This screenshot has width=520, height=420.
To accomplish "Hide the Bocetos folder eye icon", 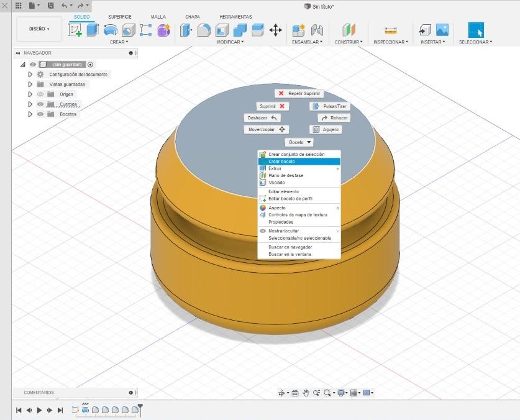I will coord(40,114).
